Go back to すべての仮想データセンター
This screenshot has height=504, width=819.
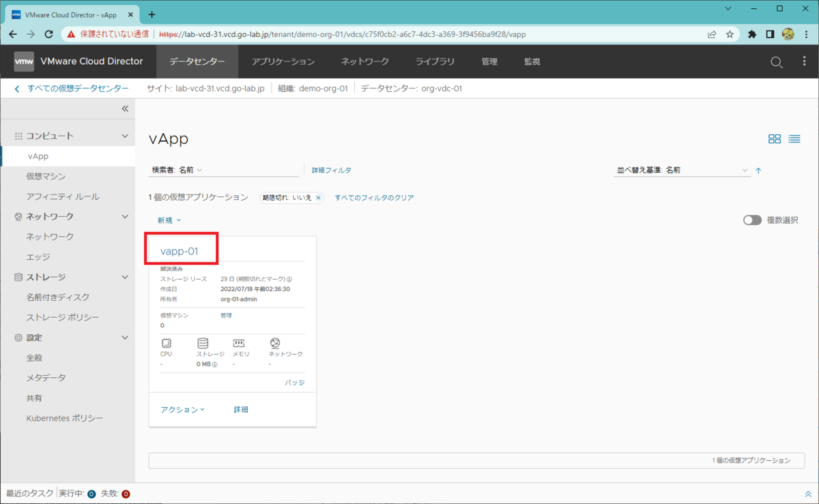[x=71, y=89]
